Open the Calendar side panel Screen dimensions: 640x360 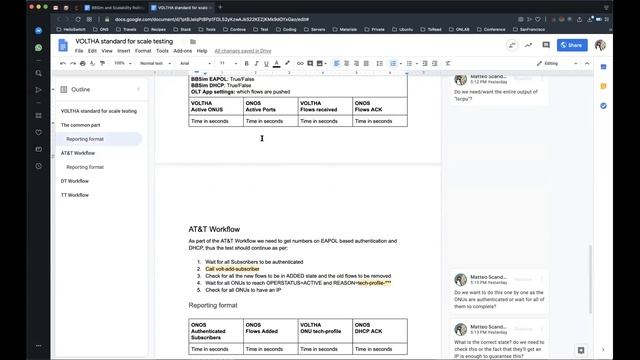point(603,67)
